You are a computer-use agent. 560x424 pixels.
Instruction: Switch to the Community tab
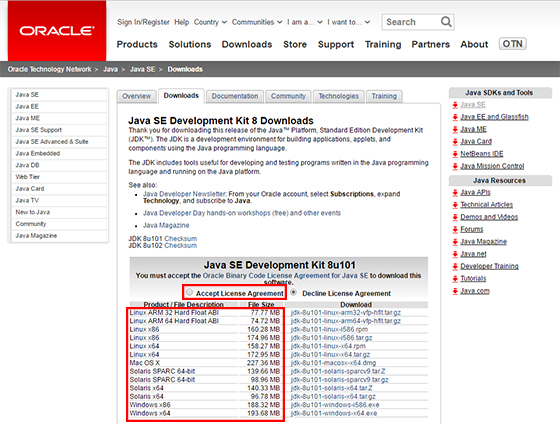pos(288,96)
